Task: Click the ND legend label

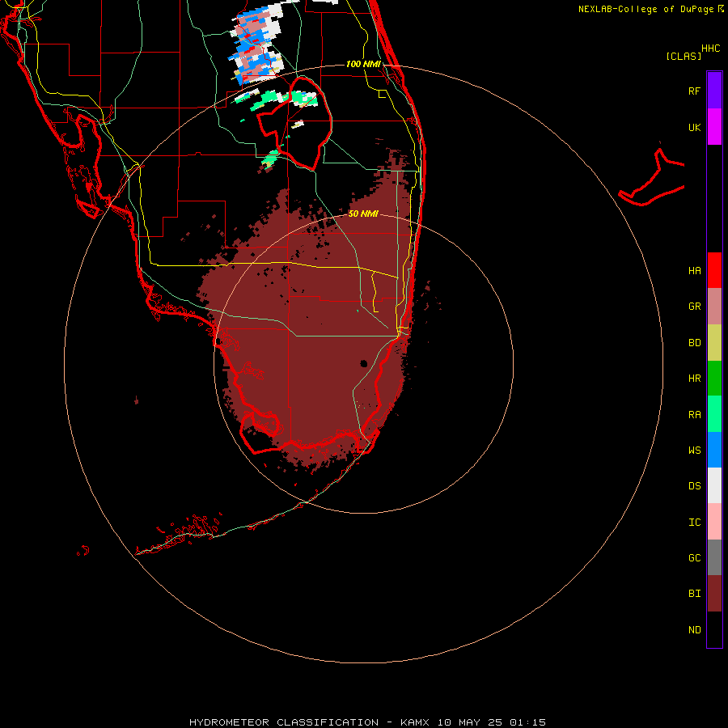Action: point(694,629)
